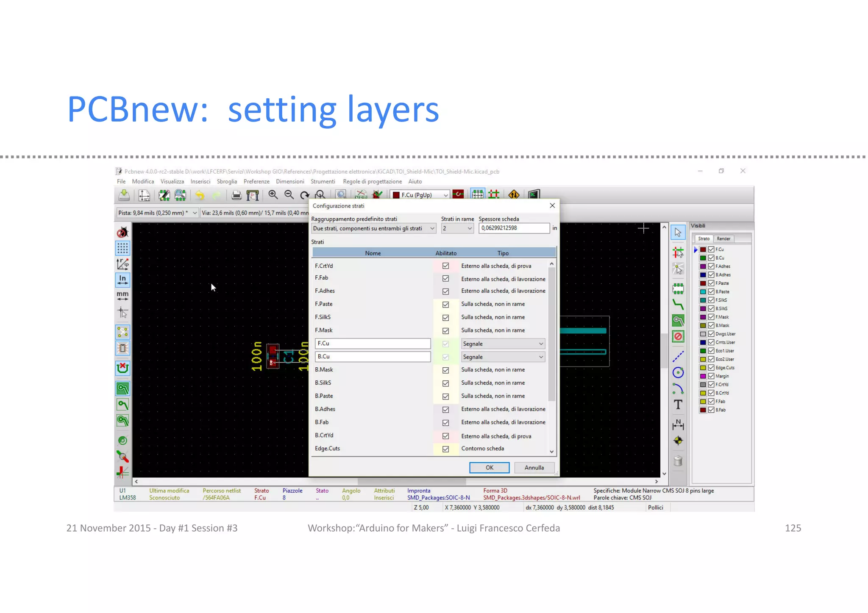This screenshot has height=613, width=868.
Task: Toggle the ratsnest display icon
Action: [122, 332]
